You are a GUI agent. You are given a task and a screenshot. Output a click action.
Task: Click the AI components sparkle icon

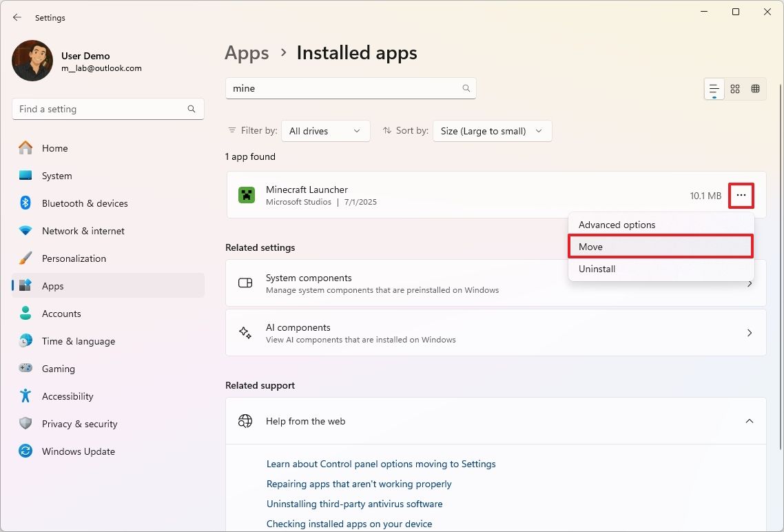coord(245,332)
